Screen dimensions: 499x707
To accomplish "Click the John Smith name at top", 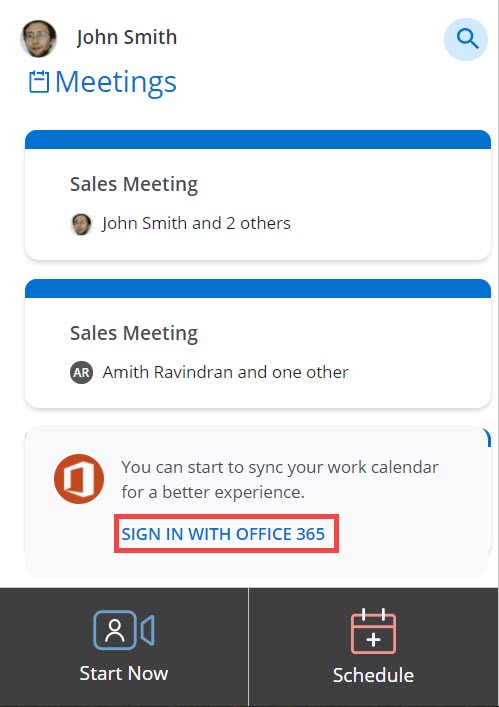I will 127,37.
